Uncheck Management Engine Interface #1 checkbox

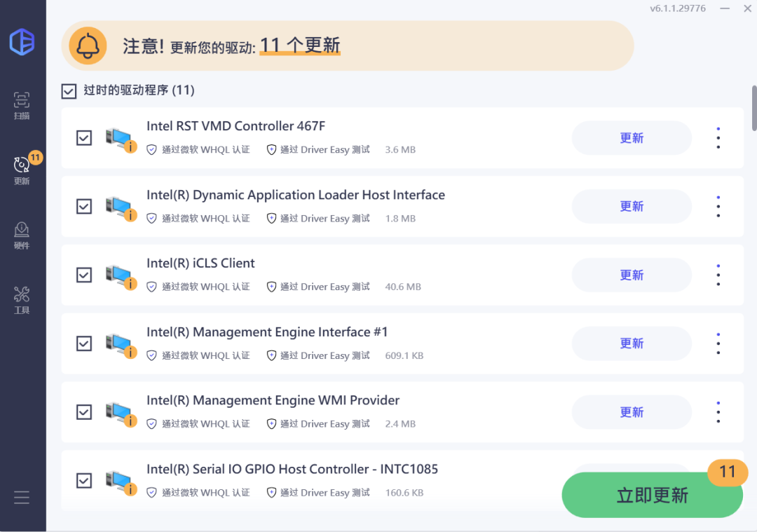tap(84, 343)
